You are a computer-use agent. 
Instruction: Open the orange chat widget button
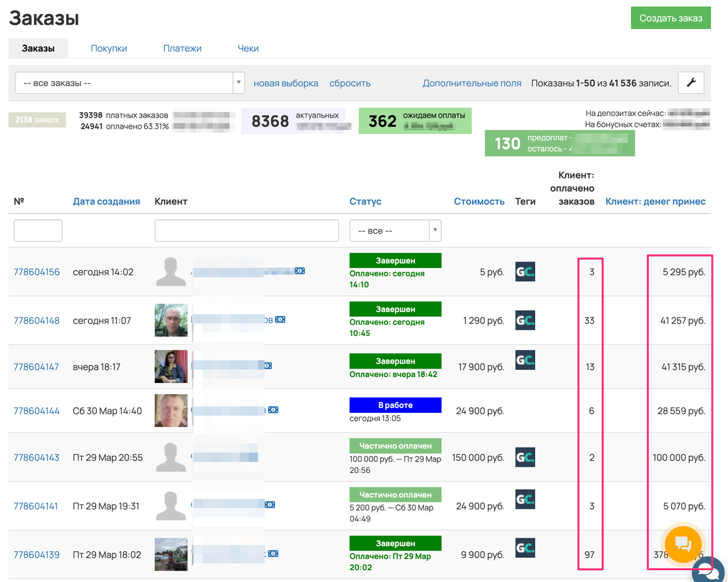[682, 544]
